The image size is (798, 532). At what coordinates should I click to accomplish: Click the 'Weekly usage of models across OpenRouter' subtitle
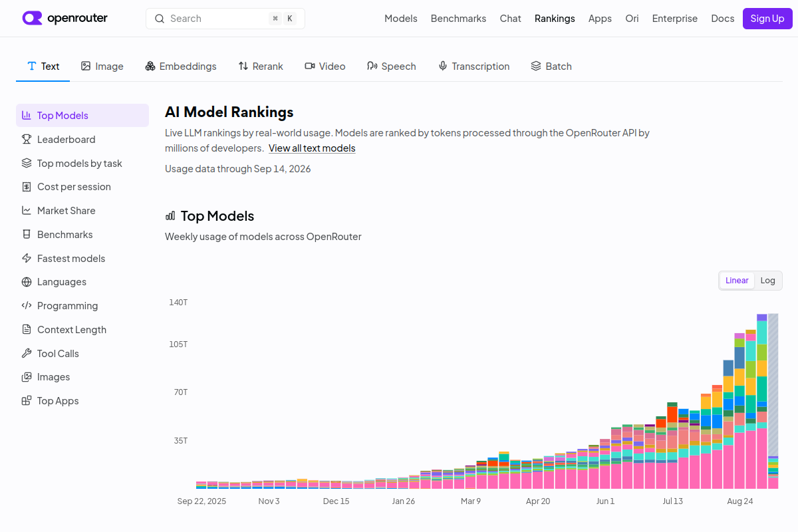pyautogui.click(x=263, y=237)
